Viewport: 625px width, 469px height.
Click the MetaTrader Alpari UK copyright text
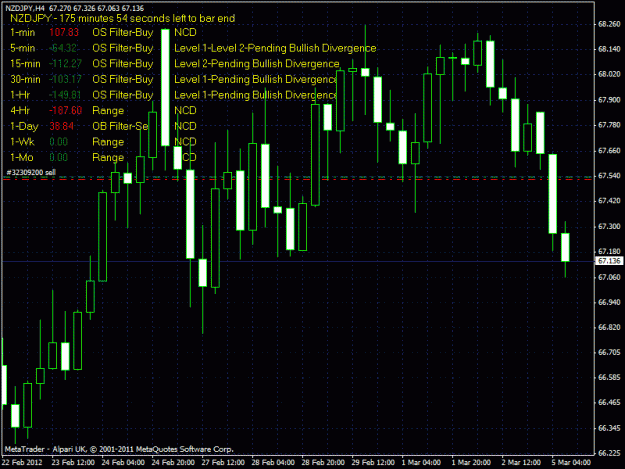[119, 449]
